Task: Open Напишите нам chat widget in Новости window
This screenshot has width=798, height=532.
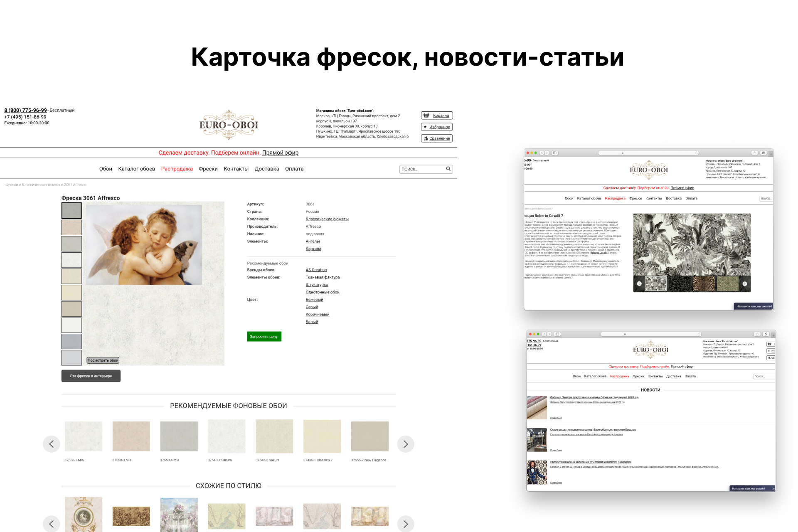Action: click(x=752, y=489)
